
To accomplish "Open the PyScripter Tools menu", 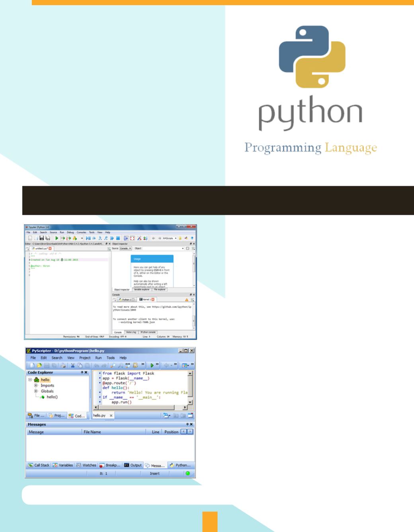I will 111,358.
